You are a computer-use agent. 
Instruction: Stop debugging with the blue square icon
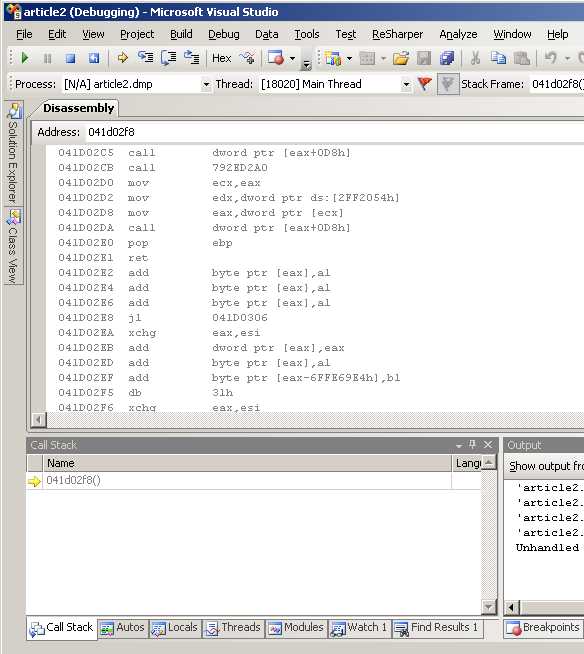click(x=70, y=58)
